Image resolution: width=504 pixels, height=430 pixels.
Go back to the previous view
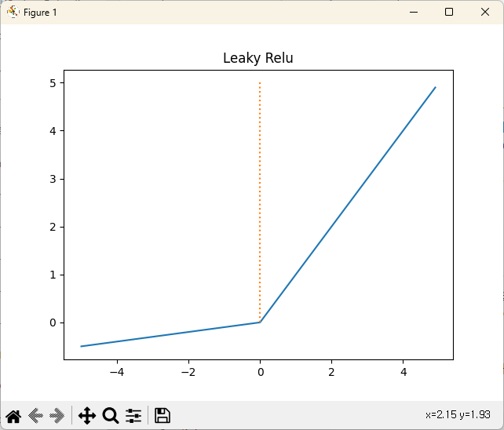35,416
